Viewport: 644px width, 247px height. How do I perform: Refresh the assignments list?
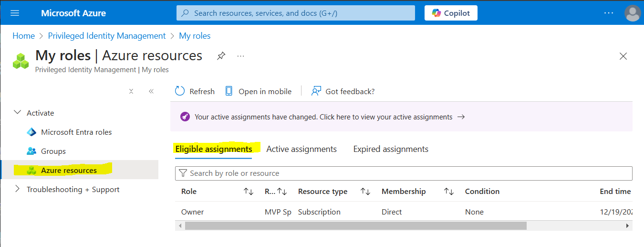(195, 91)
